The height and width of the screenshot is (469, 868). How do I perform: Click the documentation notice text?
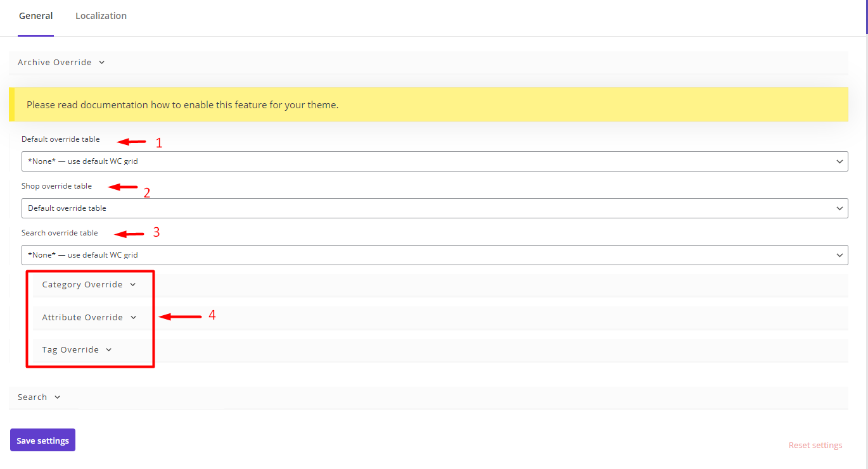coord(182,105)
